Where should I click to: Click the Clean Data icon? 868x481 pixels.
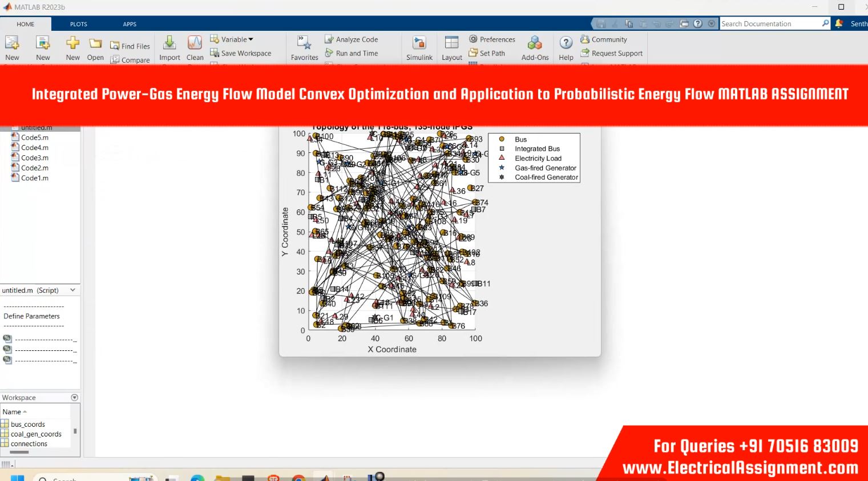195,43
